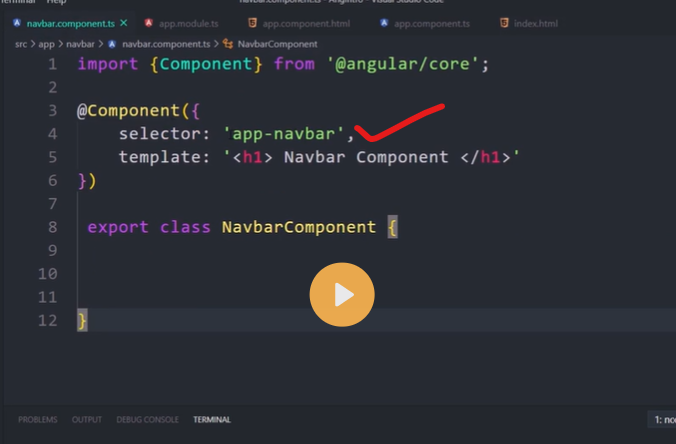Close the navbar.component.ts editor tab
The width and height of the screenshot is (676, 444).
(123, 22)
